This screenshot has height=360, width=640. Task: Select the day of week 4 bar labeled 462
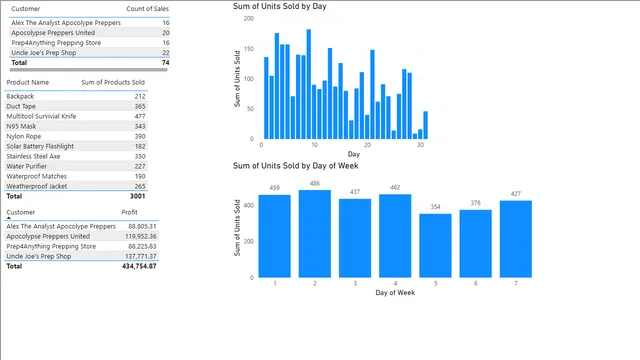click(395, 236)
